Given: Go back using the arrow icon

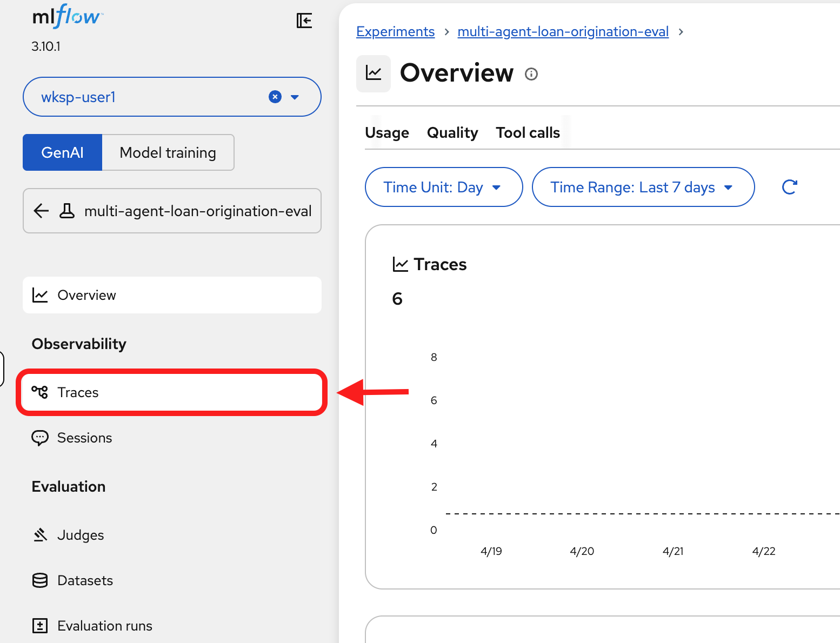Looking at the screenshot, I should (x=41, y=211).
